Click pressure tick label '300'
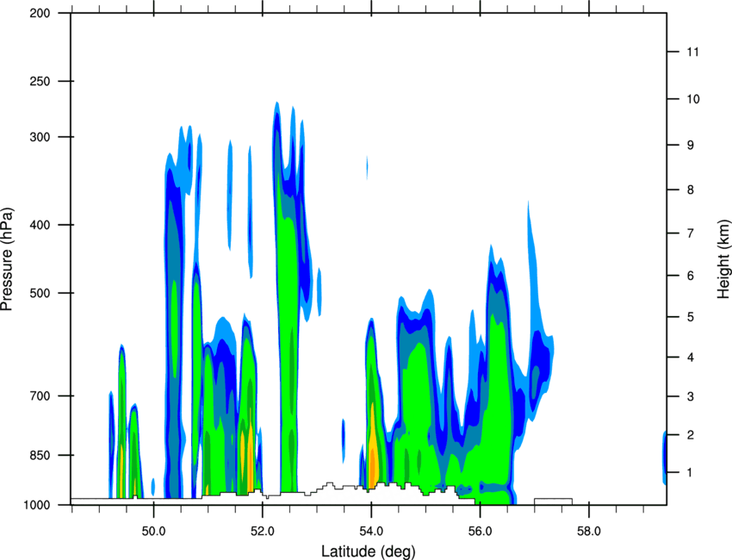Image resolution: width=732 pixels, height=560 pixels. 40,137
